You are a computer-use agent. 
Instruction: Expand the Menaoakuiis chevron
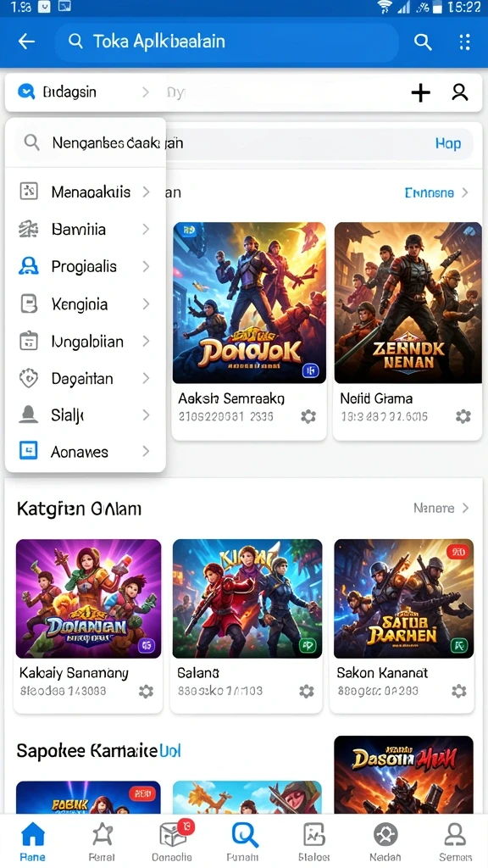146,192
